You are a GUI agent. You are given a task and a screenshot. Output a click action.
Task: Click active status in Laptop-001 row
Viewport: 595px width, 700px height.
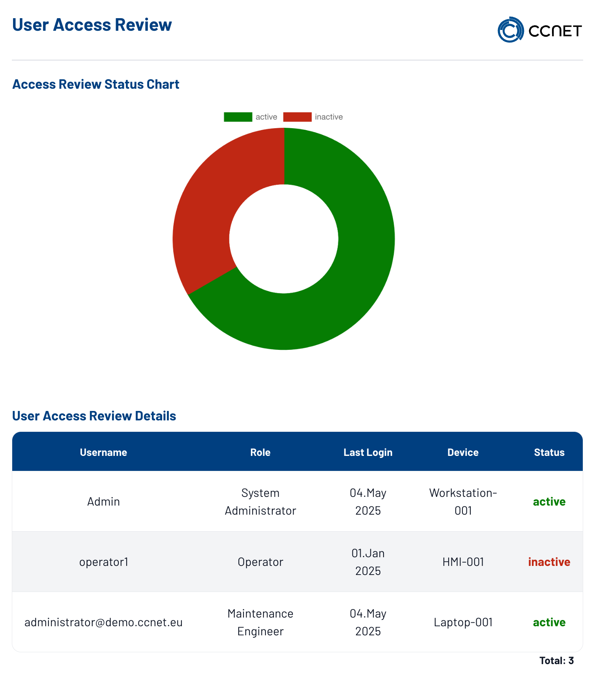(549, 622)
